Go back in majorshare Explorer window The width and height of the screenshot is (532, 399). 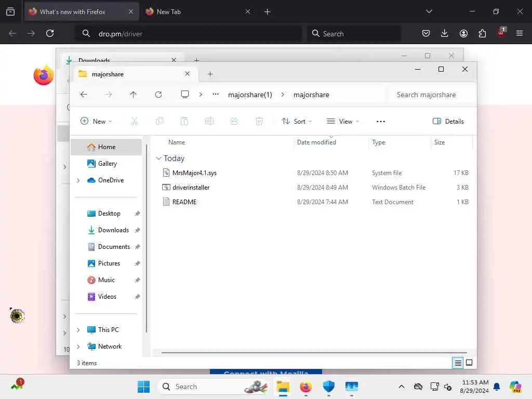tap(84, 95)
